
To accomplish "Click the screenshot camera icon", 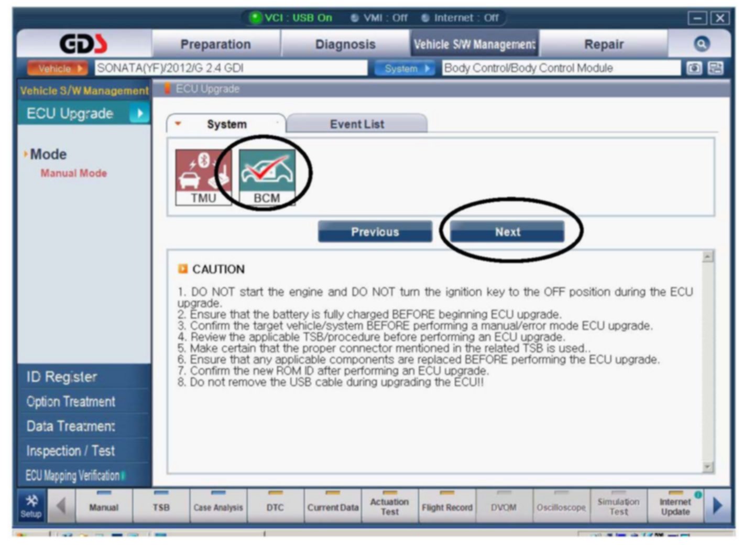I will 694,68.
